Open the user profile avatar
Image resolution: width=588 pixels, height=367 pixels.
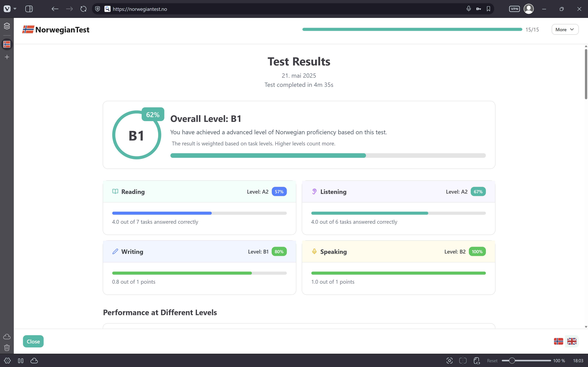528,9
